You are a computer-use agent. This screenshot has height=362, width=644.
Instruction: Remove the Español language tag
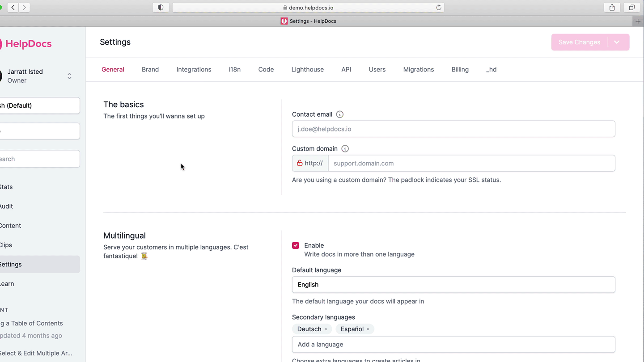pos(368,329)
